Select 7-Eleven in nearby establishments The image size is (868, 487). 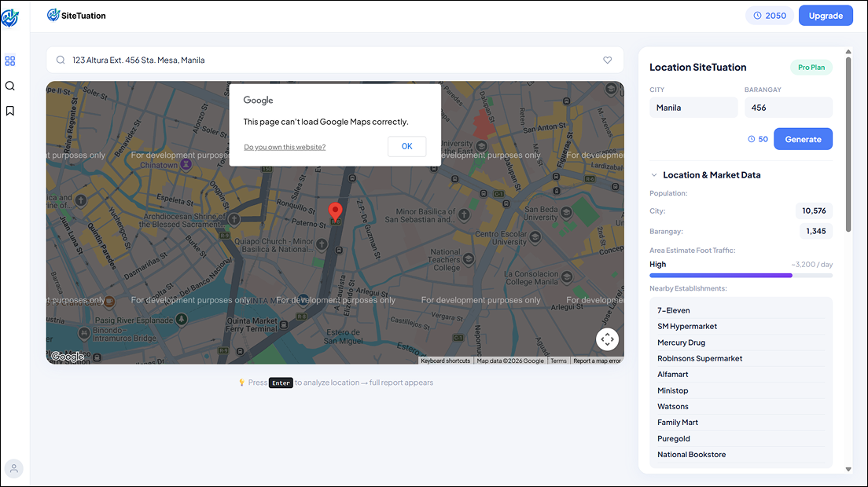point(741,311)
